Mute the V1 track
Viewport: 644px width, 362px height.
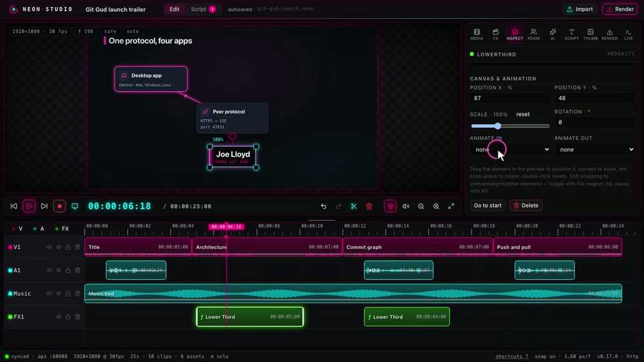(49, 247)
